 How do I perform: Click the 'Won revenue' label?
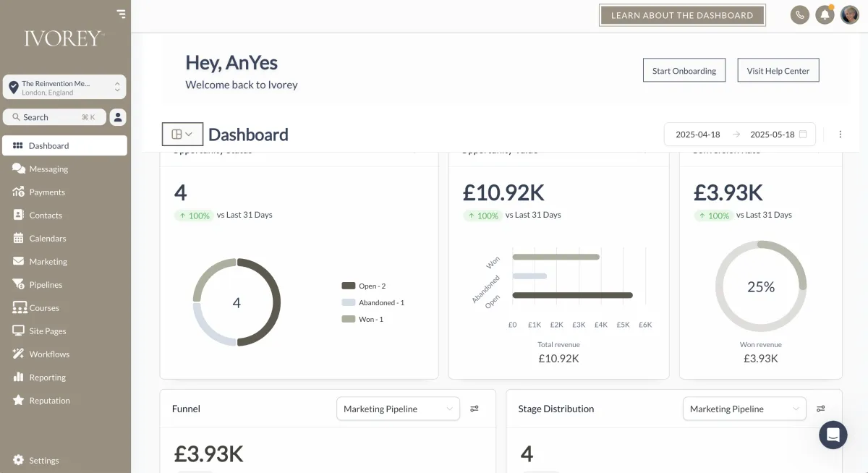(761, 344)
